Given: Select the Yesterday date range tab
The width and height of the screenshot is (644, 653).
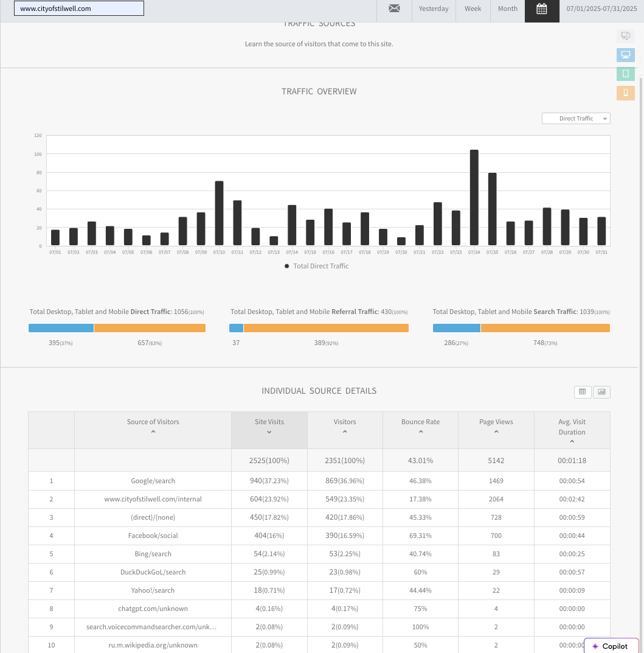Looking at the screenshot, I should click(x=434, y=9).
